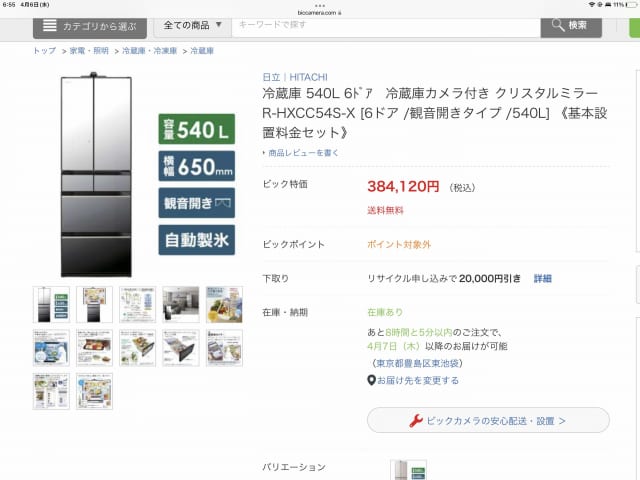The image size is (640, 480).
Task: Select the 540L capacity badge
Action: click(196, 129)
